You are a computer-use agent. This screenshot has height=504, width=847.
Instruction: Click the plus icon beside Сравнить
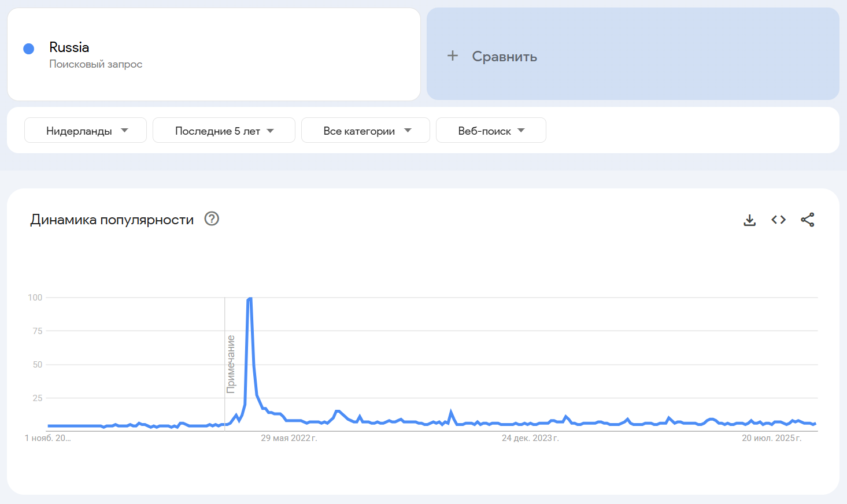coord(453,55)
